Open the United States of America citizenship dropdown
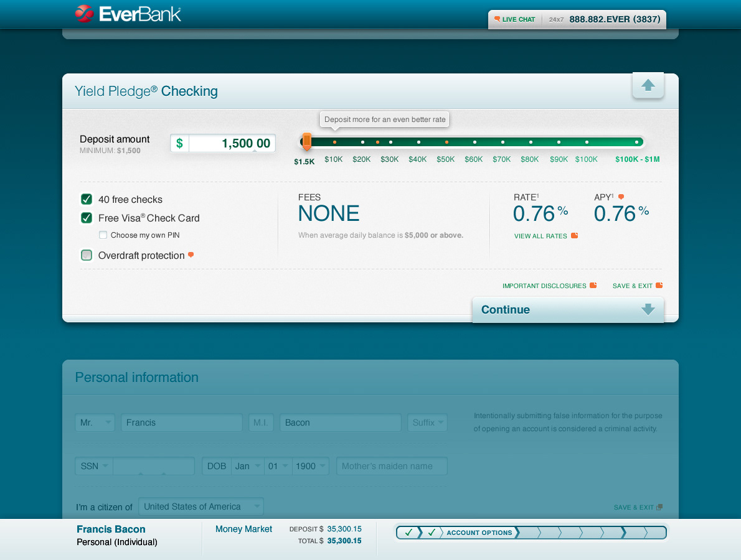741x560 pixels. pos(201,506)
